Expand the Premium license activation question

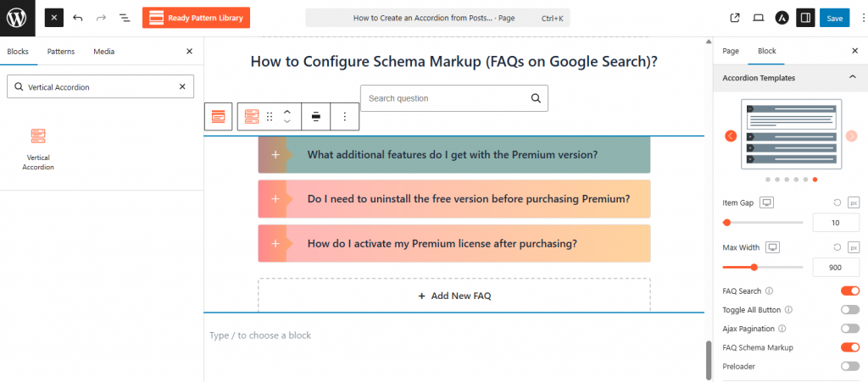point(442,243)
